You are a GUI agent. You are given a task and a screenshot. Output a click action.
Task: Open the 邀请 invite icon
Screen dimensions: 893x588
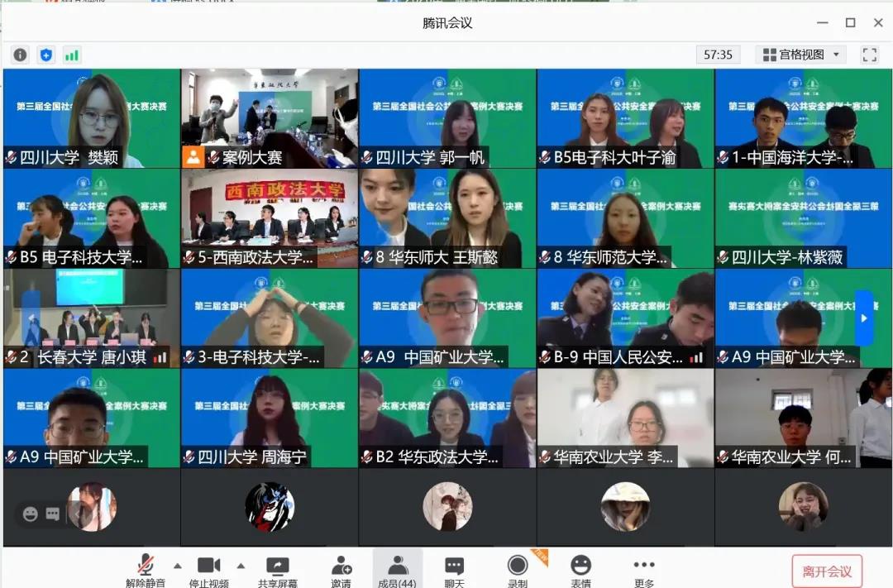(341, 571)
